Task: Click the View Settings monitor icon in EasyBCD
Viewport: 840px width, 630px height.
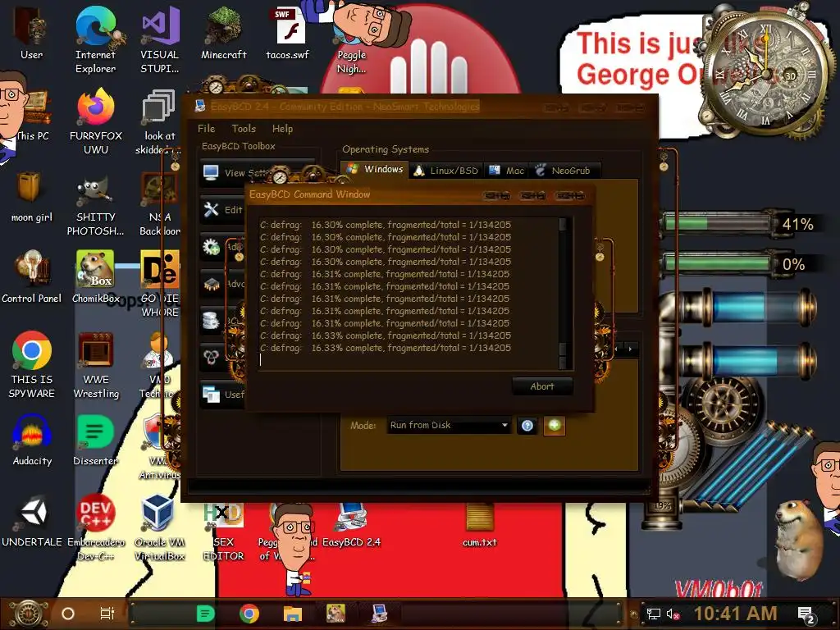Action: [211, 172]
